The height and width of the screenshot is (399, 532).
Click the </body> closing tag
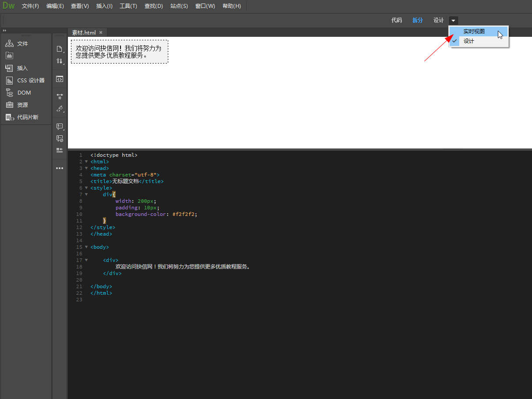101,286
